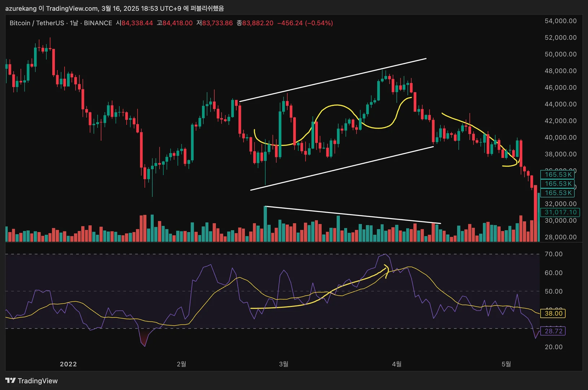The width and height of the screenshot is (588, 390).
Task: Select the lower white channel trendline
Action: (342, 168)
